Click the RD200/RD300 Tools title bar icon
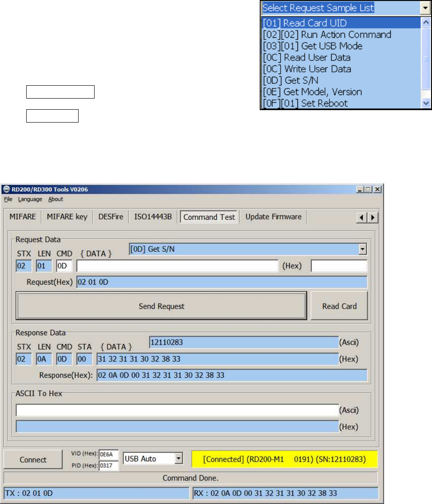This screenshot has width=432, height=504. point(6,189)
